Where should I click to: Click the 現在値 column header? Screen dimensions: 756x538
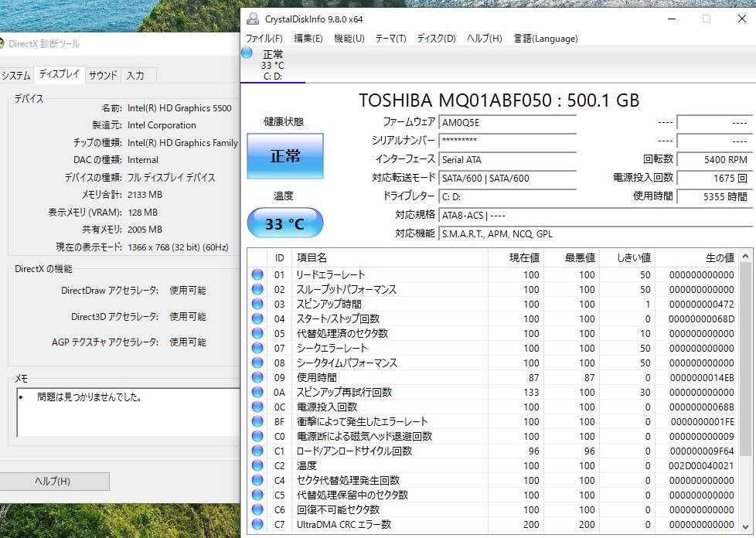[x=516, y=258]
